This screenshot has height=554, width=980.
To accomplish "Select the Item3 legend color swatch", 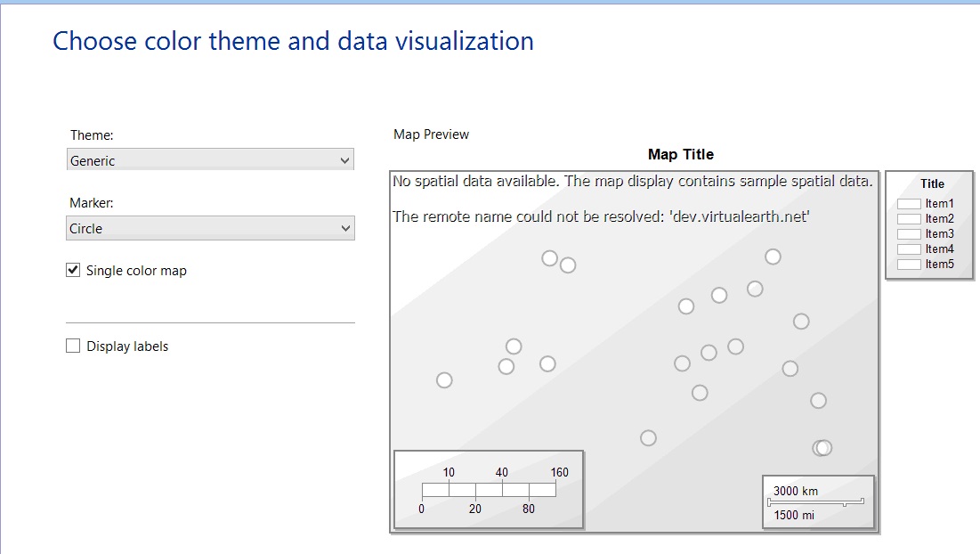I will pos(909,234).
